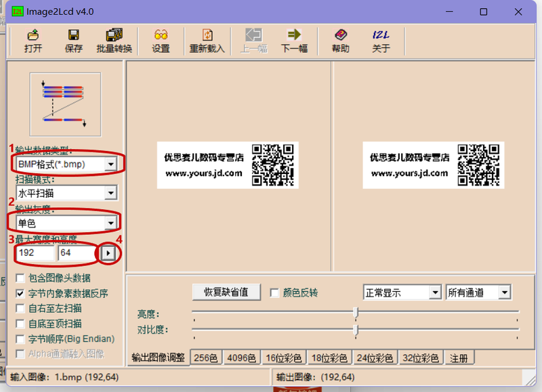
Task: Click the 亮度 brightness slider handle
Action: coord(356,313)
